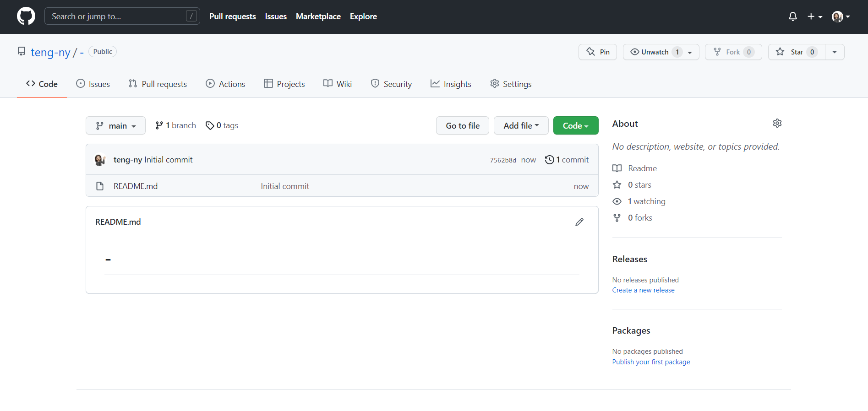Open the Insights tab
This screenshot has height=411, width=868.
tap(451, 84)
